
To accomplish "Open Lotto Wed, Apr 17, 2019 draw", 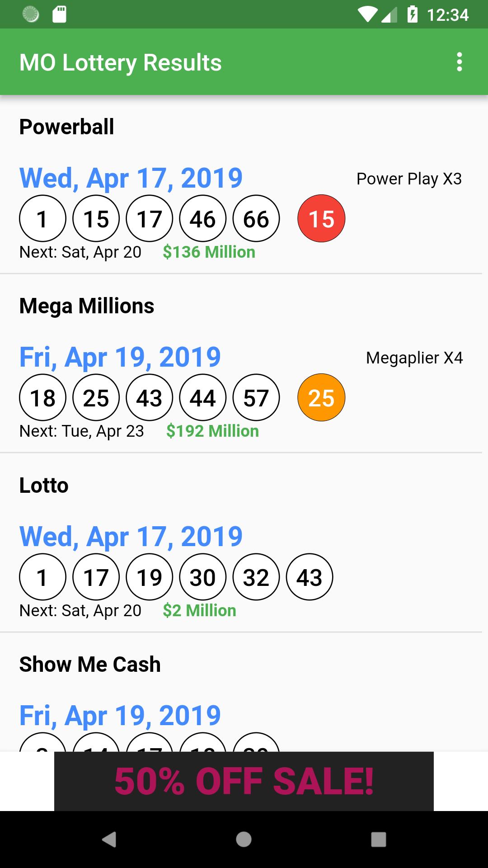I will [x=131, y=537].
